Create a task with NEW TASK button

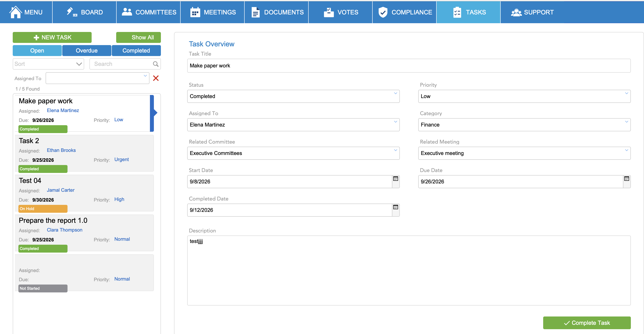(52, 37)
